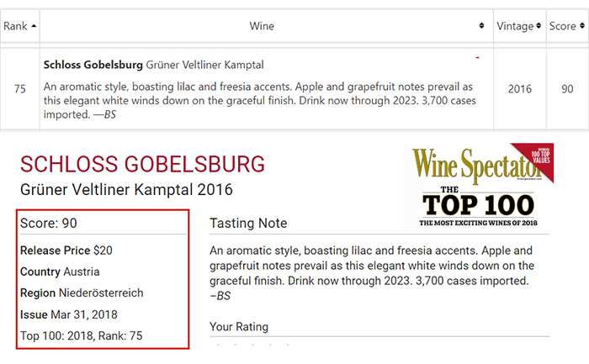Select the Wine column header
589x364 pixels.
(x=262, y=26)
